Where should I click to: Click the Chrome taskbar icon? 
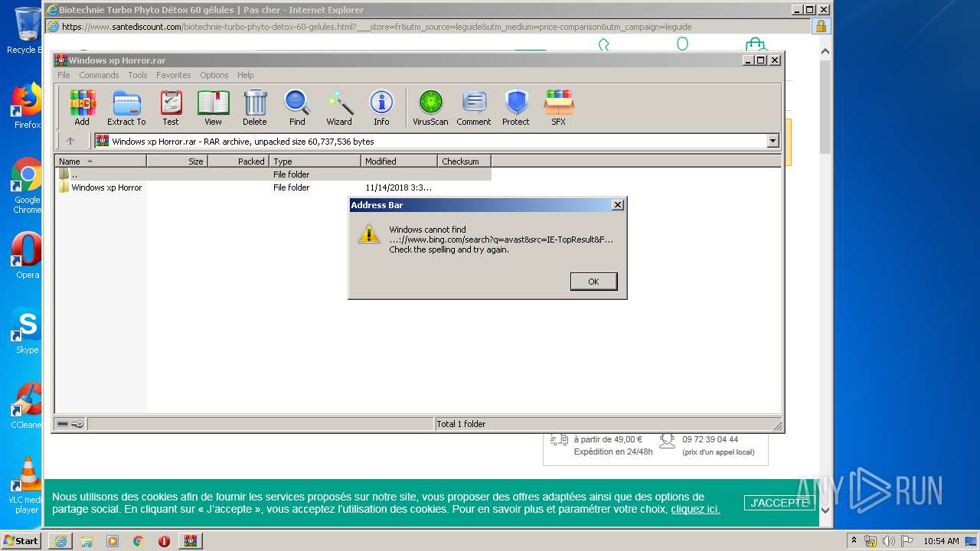[x=138, y=541]
